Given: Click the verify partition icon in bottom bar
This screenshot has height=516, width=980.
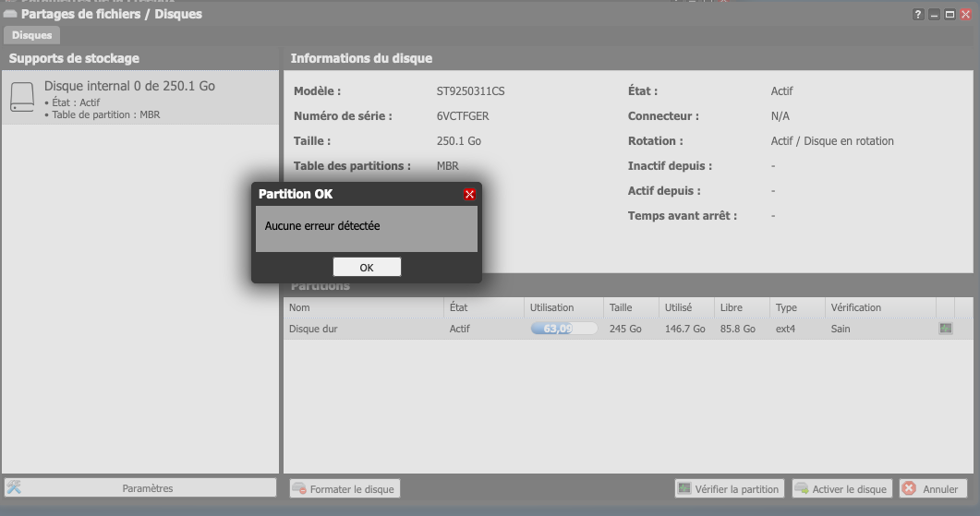Looking at the screenshot, I should tap(685, 488).
